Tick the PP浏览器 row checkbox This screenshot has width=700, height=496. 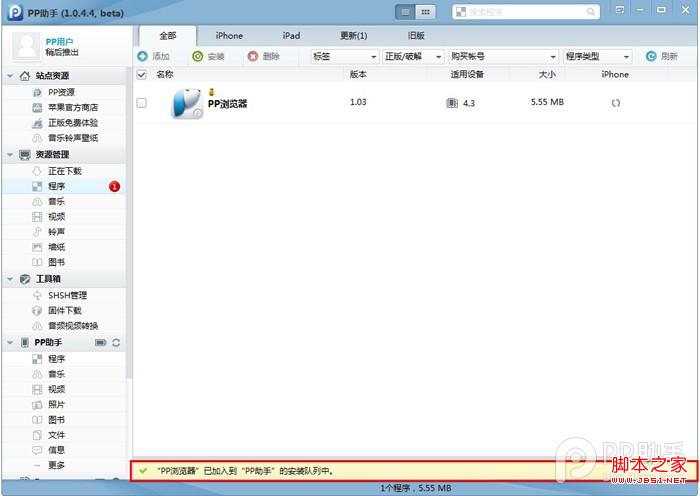142,103
